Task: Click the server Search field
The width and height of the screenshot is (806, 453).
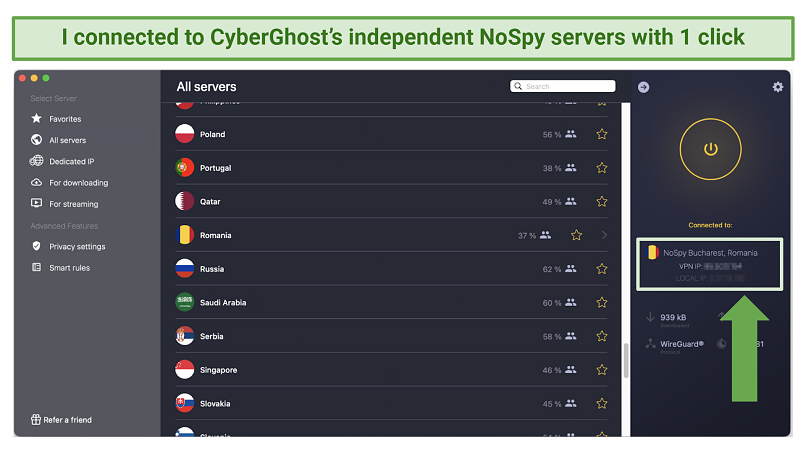Action: 563,86
